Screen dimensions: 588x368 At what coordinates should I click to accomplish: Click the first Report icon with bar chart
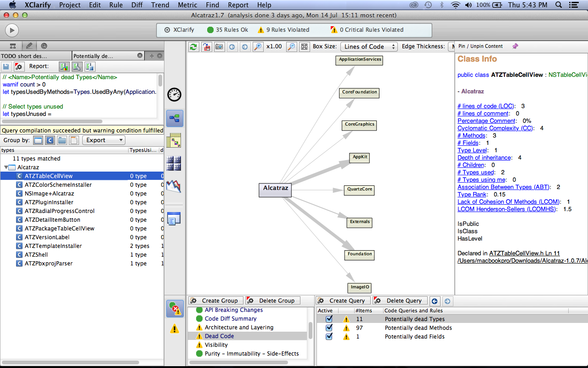64,66
